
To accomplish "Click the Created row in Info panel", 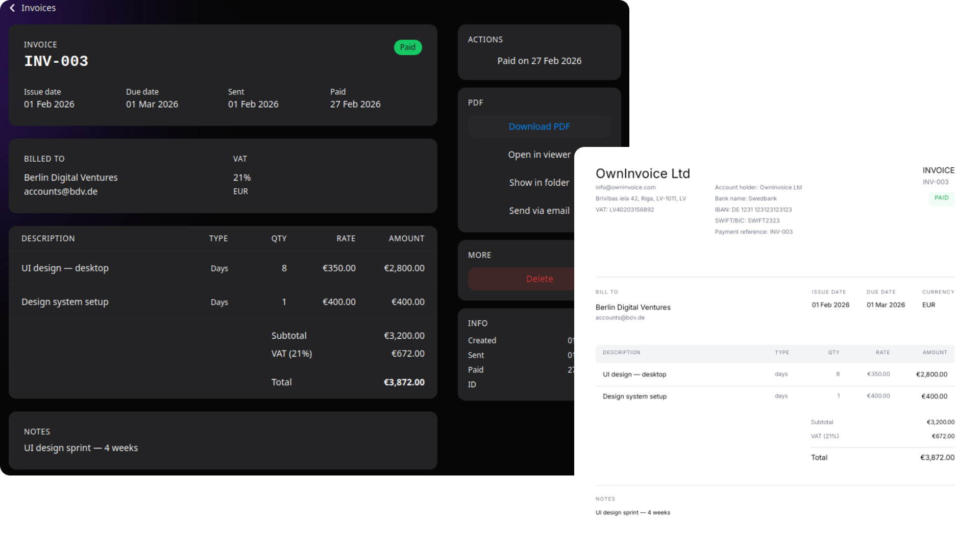I will tap(521, 340).
